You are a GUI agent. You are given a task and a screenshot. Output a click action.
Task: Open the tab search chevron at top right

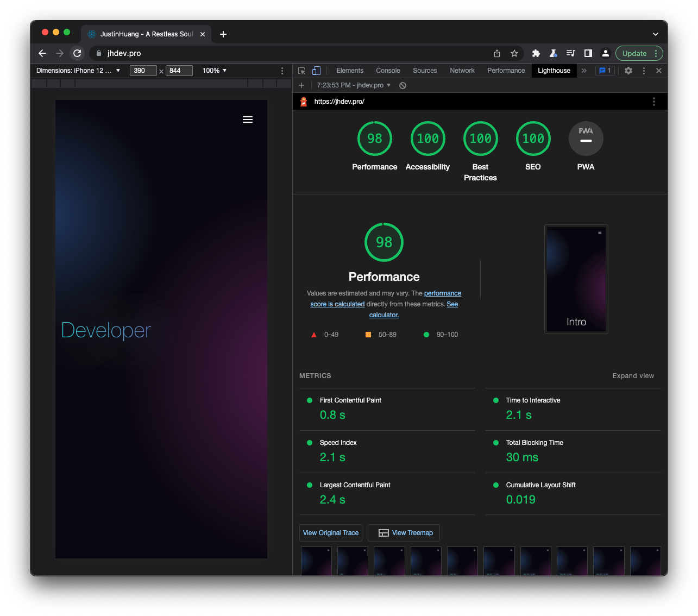656,34
